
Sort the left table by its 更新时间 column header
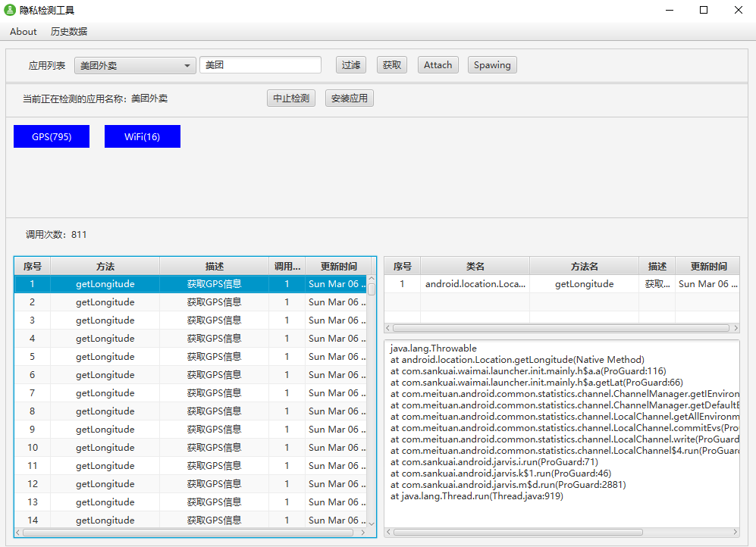pos(338,266)
